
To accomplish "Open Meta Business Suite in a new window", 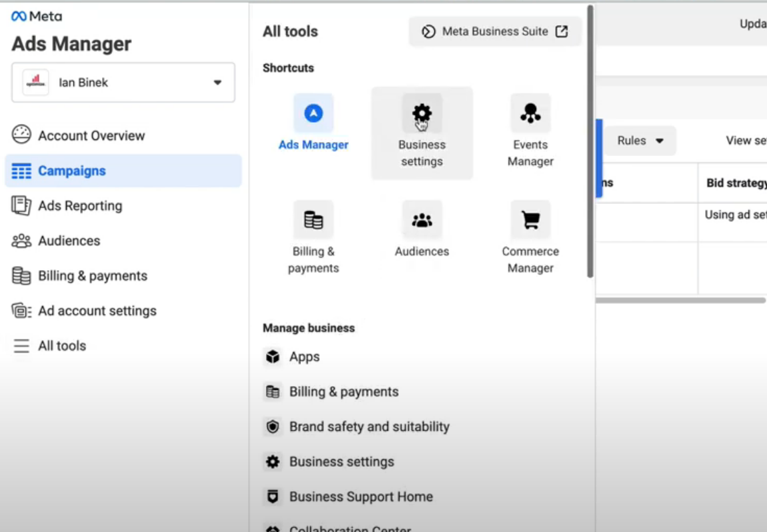I will click(495, 32).
